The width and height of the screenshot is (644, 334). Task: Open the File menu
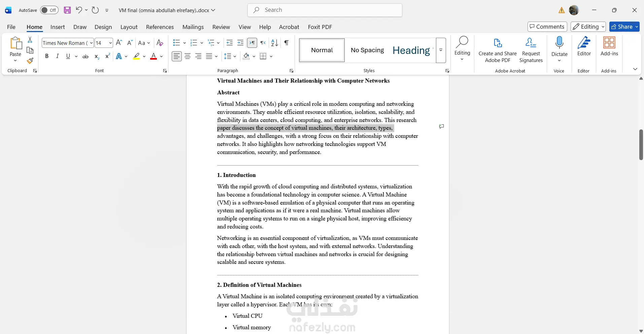coord(11,27)
